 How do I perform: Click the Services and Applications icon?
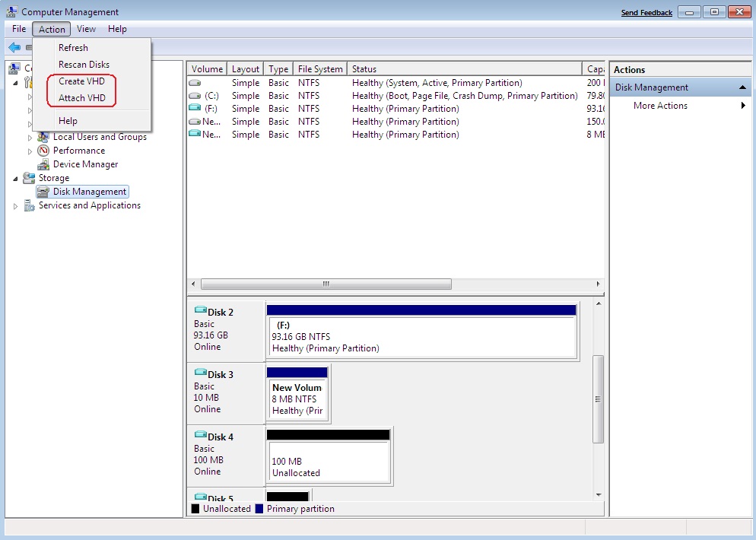tap(29, 205)
